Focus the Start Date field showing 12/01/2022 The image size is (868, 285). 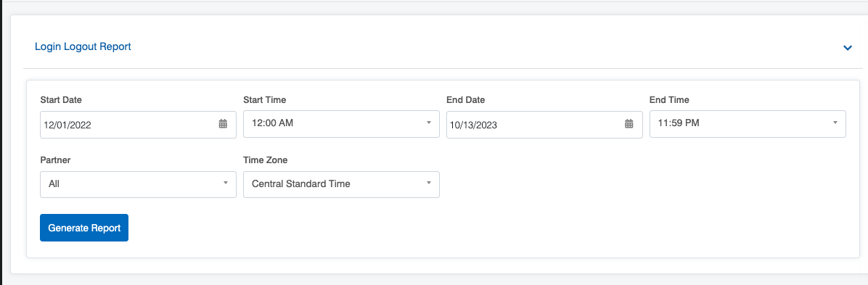click(x=139, y=125)
